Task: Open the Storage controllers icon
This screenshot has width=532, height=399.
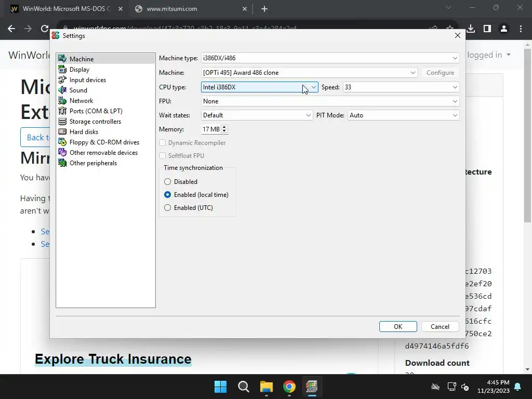Action: 62,121
